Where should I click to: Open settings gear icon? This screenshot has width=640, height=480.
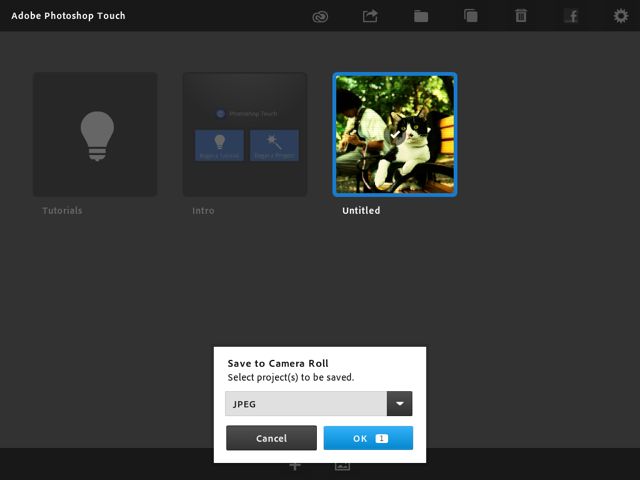click(x=621, y=16)
